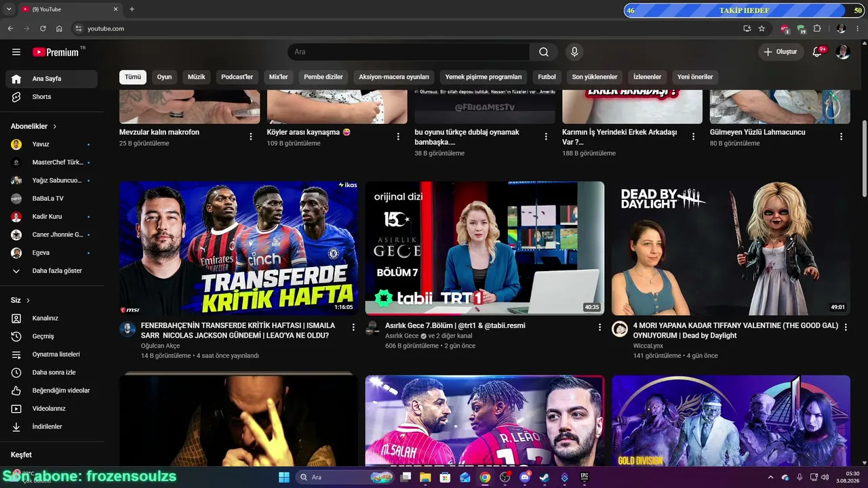The image size is (868, 488).
Task: Open File Explorer from the taskbar
Action: tap(425, 477)
